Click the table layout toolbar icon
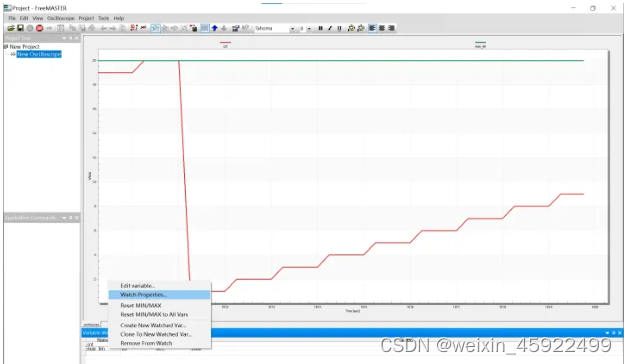The image size is (627, 364). (x=60, y=28)
